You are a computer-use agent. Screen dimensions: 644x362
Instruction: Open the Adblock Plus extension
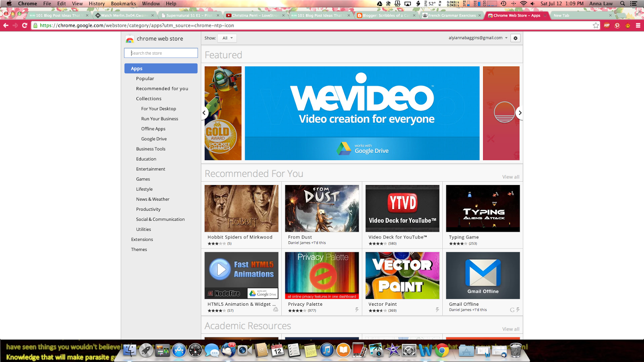[x=607, y=25]
